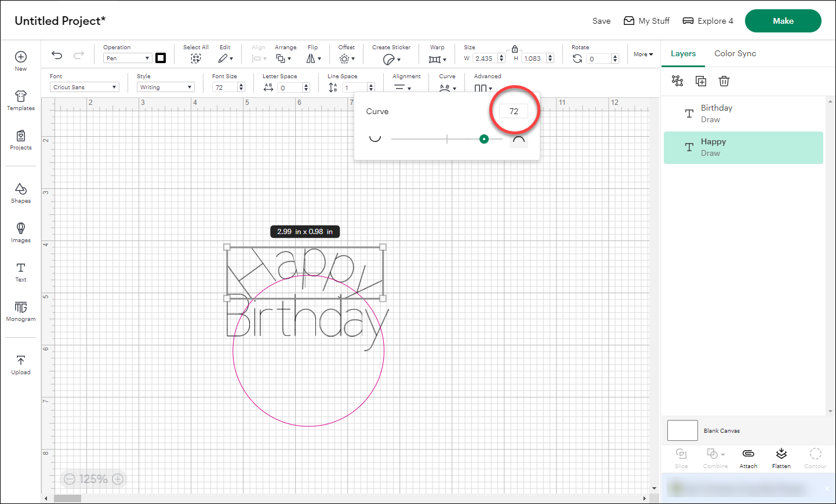Select the Monogram tool
836x504 pixels.
(20, 312)
